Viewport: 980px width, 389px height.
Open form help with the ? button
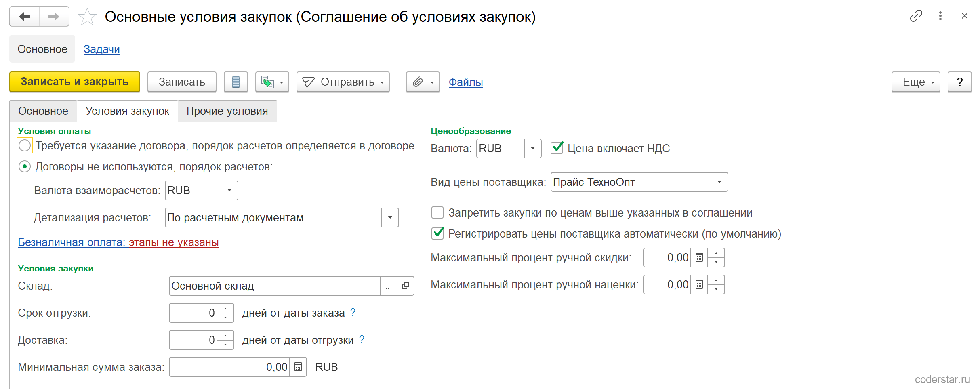tap(959, 82)
